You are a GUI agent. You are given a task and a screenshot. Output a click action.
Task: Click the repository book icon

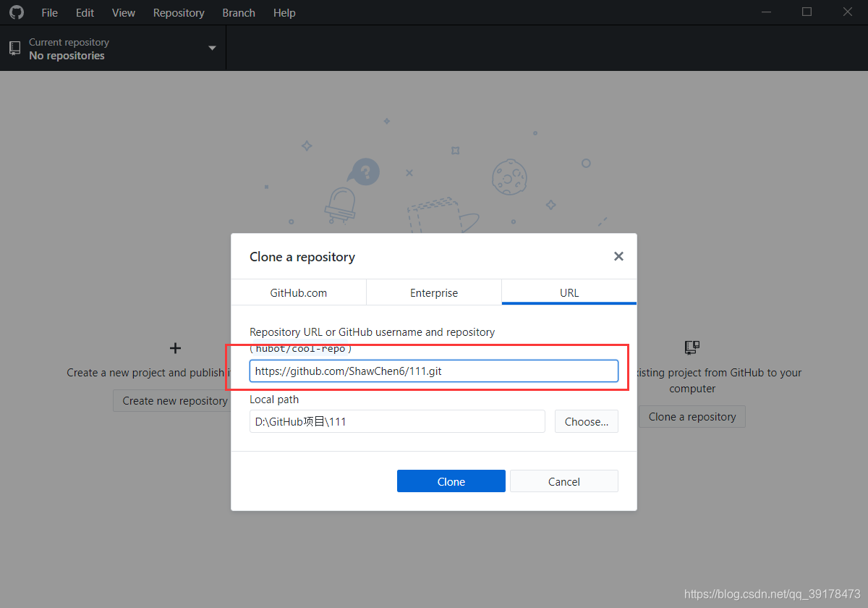pos(14,48)
